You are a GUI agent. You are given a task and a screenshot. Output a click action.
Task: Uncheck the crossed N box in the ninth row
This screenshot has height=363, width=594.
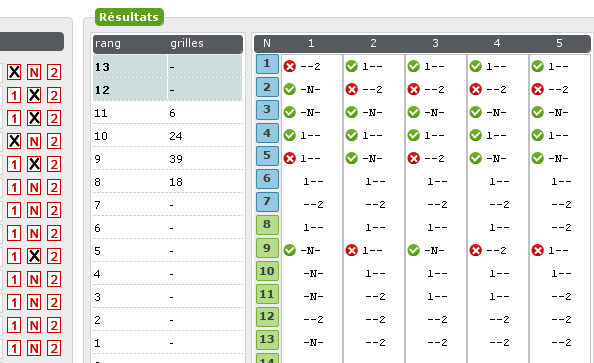[x=34, y=256]
